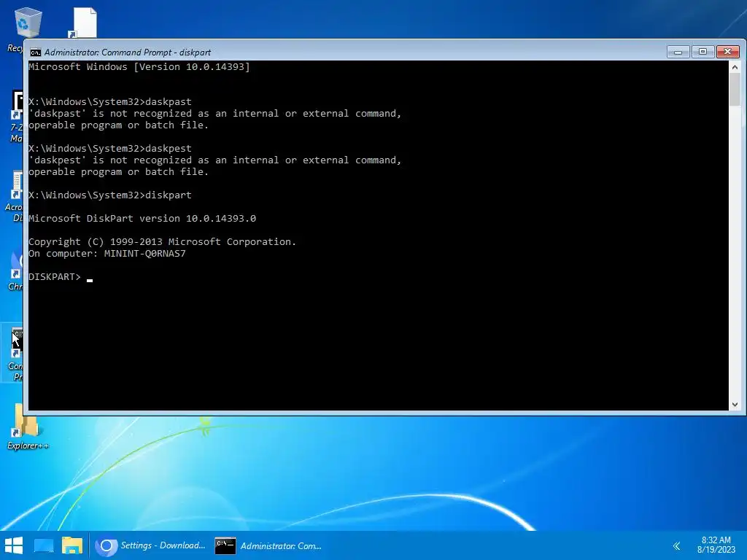Click the 'X:\Windows\System32>daskpest' command line
747x560 pixels.
[x=110, y=149]
